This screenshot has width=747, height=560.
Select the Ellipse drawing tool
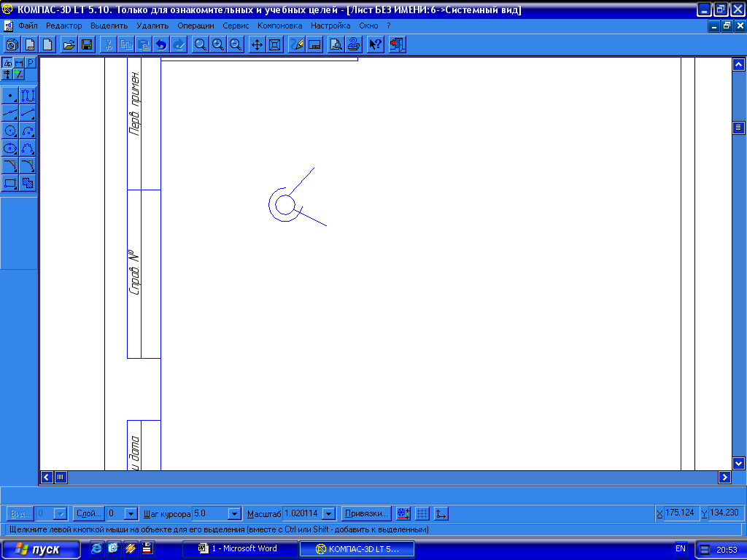coord(10,149)
